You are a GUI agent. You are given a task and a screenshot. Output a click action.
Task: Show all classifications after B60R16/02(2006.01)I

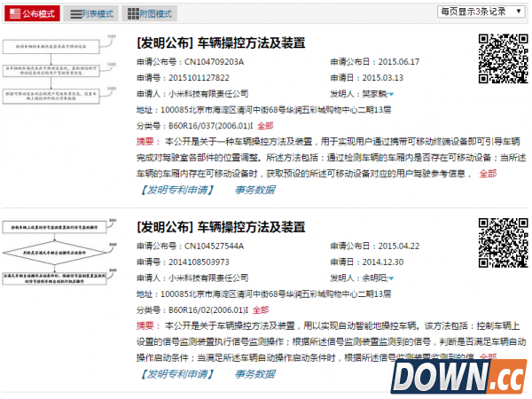[261, 309]
